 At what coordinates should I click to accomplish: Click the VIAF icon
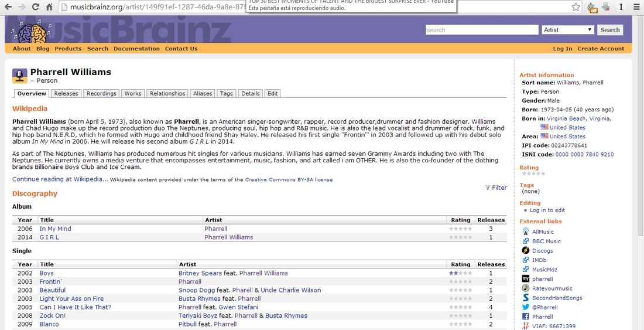click(x=525, y=326)
